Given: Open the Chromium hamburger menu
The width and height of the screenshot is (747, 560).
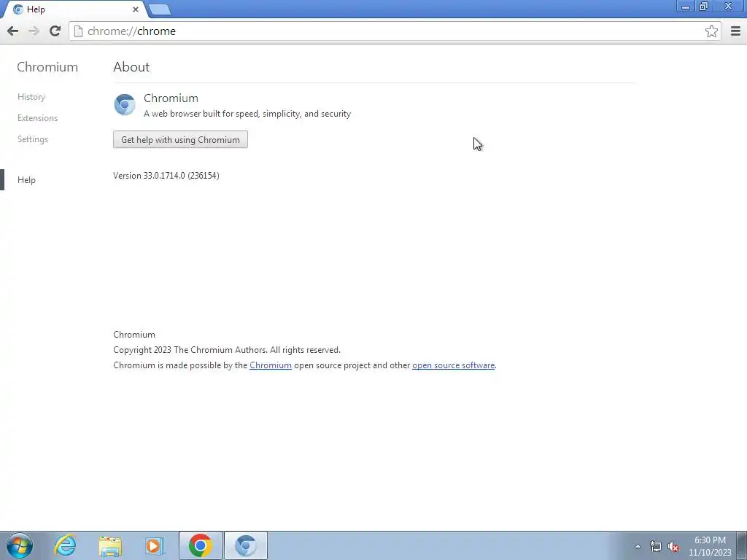Looking at the screenshot, I should point(735,31).
